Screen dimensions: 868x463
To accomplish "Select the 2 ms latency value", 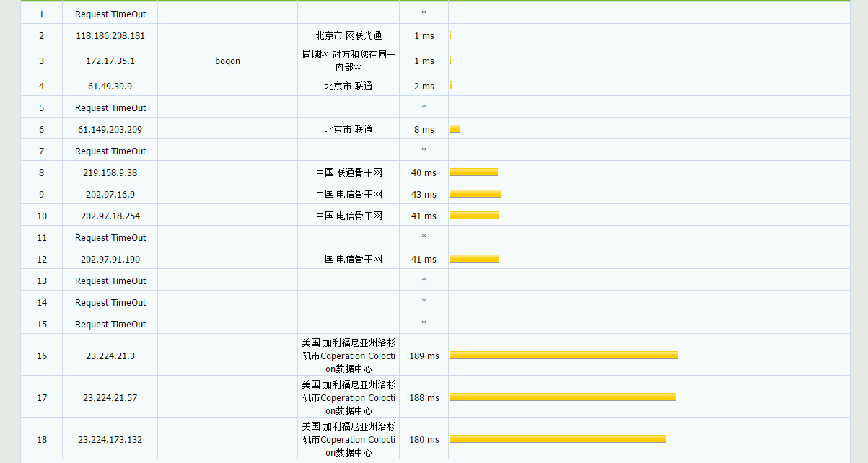I will click(424, 86).
